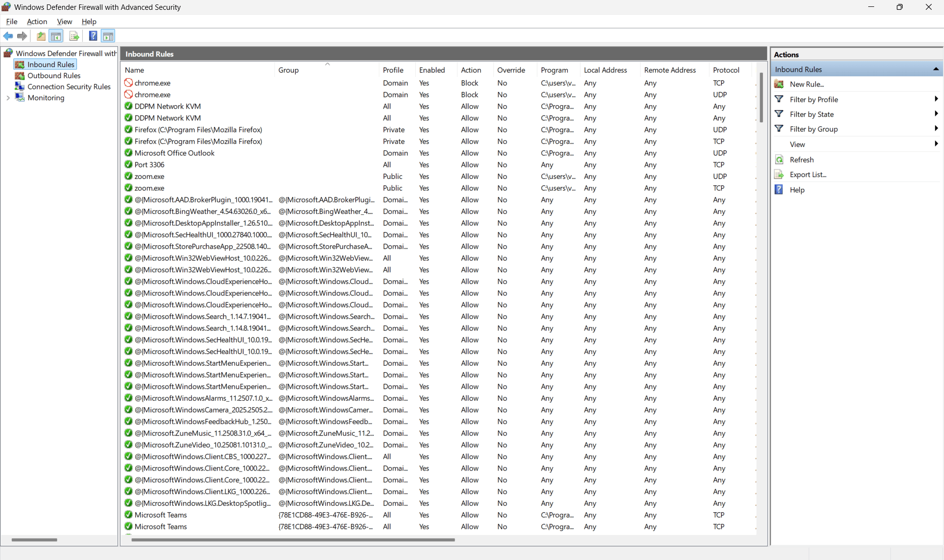
Task: Click the Back navigation arrow icon
Action: click(x=8, y=36)
